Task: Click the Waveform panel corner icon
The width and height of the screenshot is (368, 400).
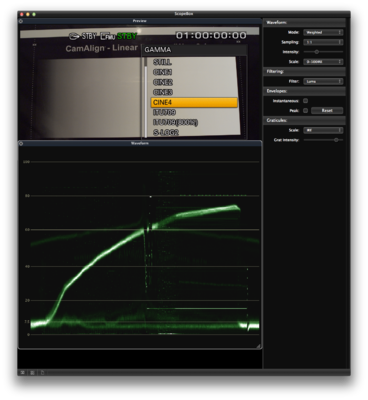Action: (21, 143)
